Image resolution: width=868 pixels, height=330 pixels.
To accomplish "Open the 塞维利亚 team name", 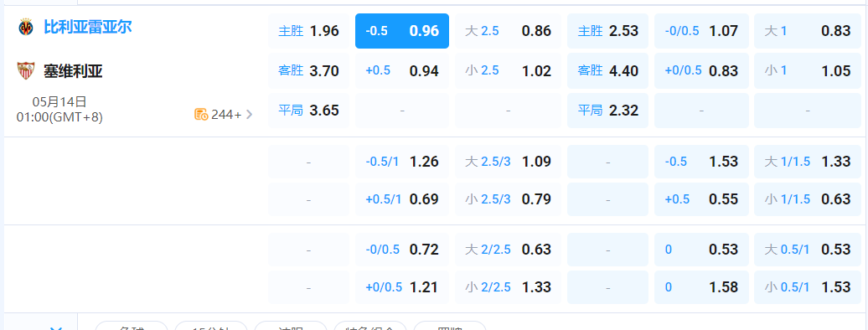I will click(x=73, y=71).
